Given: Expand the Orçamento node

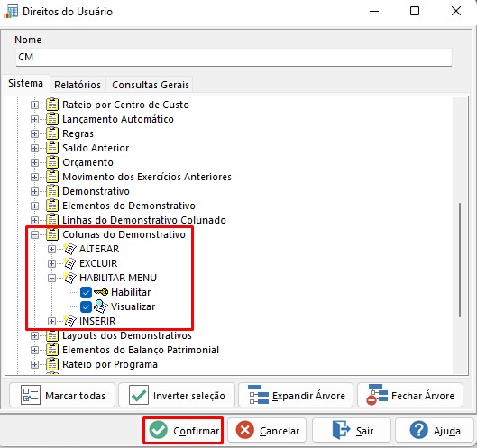Looking at the screenshot, I should pyautogui.click(x=34, y=163).
